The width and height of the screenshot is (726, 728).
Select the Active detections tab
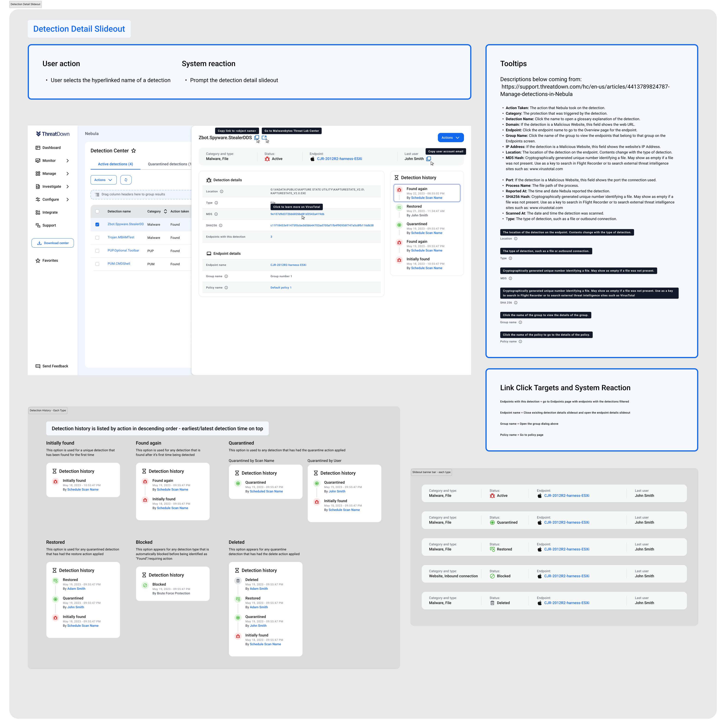[x=115, y=164]
